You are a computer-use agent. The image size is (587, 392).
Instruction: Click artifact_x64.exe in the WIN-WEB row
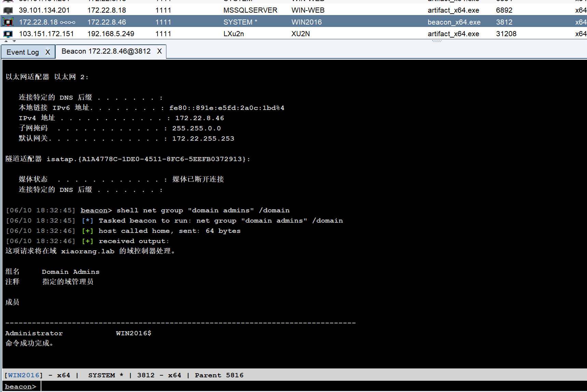coord(453,10)
